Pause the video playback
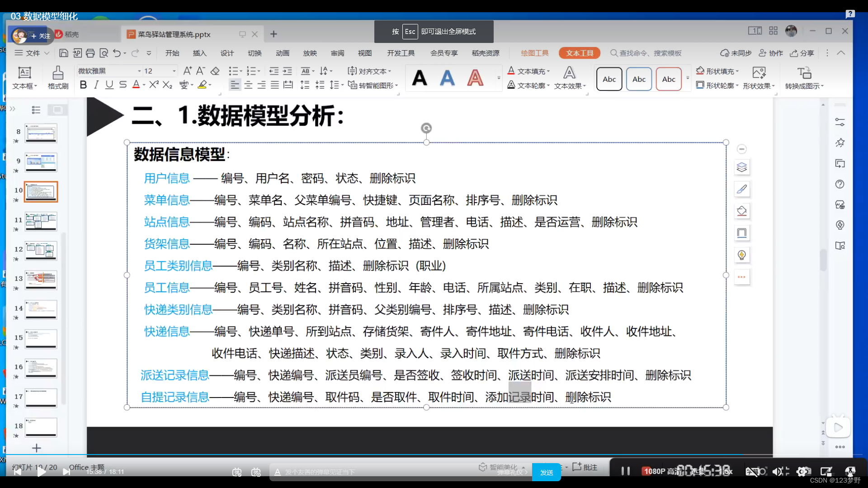 (626, 471)
